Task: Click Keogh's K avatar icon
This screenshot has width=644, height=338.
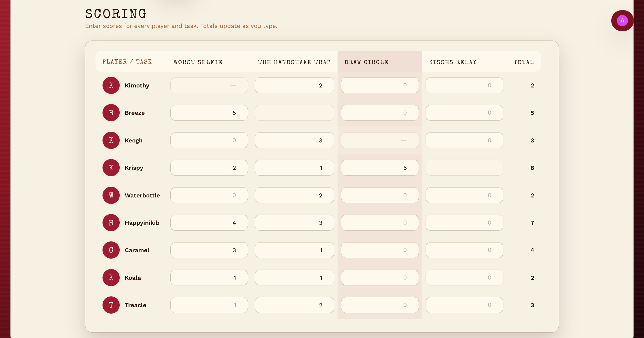Action: [111, 140]
